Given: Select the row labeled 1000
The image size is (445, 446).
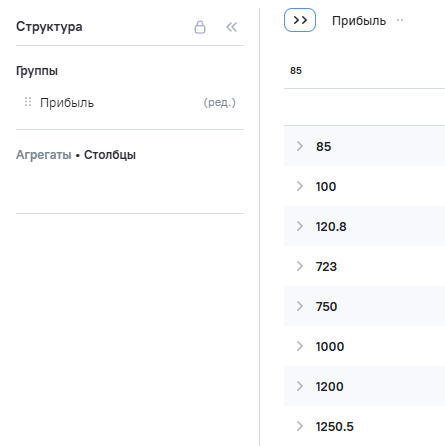Looking at the screenshot, I should pyautogui.click(x=364, y=346).
